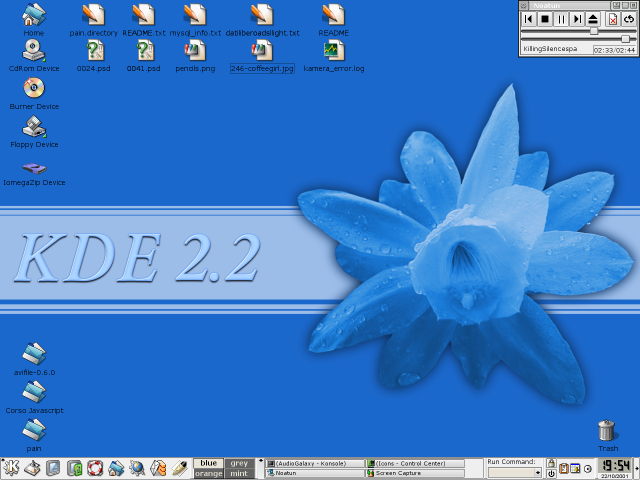640x480 pixels.
Task: Click the date 22/10/2001 under clock
Action: [615, 476]
